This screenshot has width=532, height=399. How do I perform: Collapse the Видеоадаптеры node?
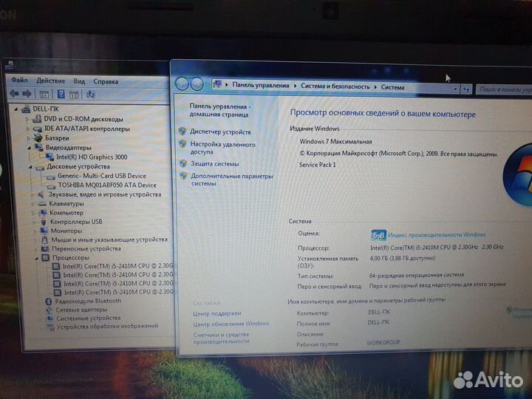point(30,148)
